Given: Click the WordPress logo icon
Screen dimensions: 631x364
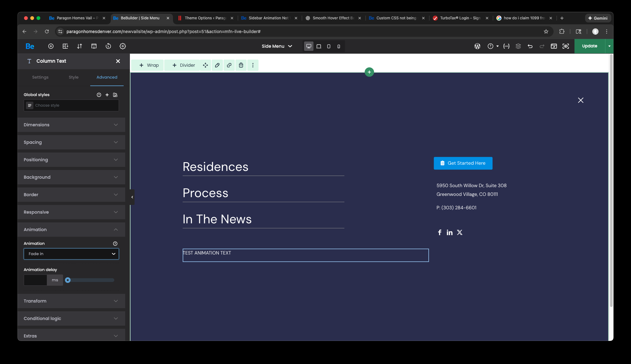Looking at the screenshot, I should click(477, 46).
